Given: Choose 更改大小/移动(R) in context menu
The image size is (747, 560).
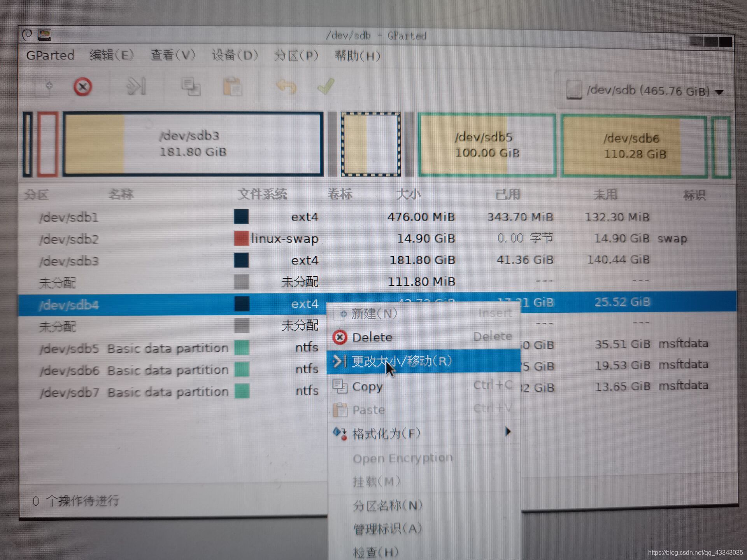Looking at the screenshot, I should 424,361.
